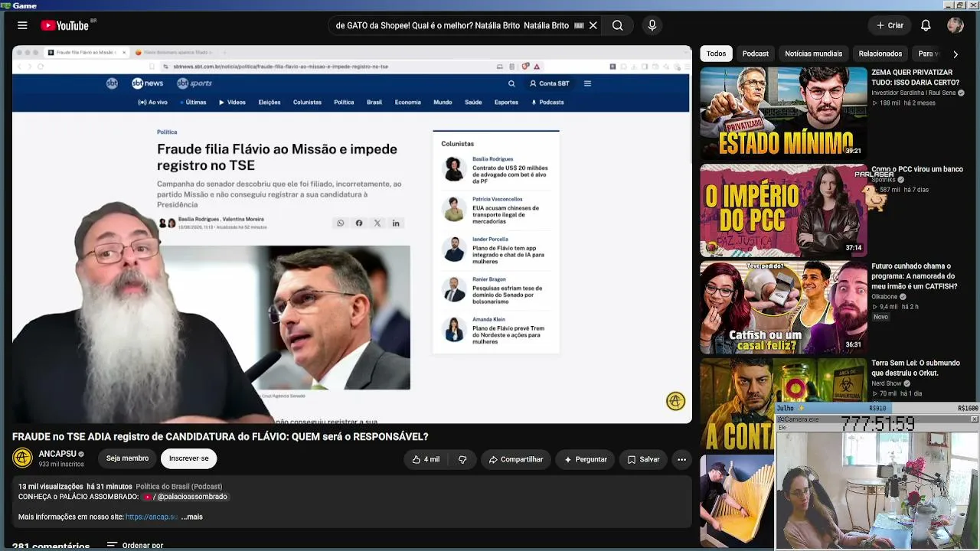980x551 pixels.
Task: Click the '36:31' duration badge
Action: [x=853, y=345]
